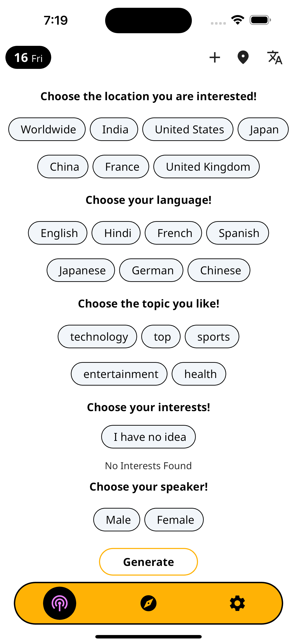Select the Spanish language chip
The image size is (297, 644).
(x=238, y=233)
